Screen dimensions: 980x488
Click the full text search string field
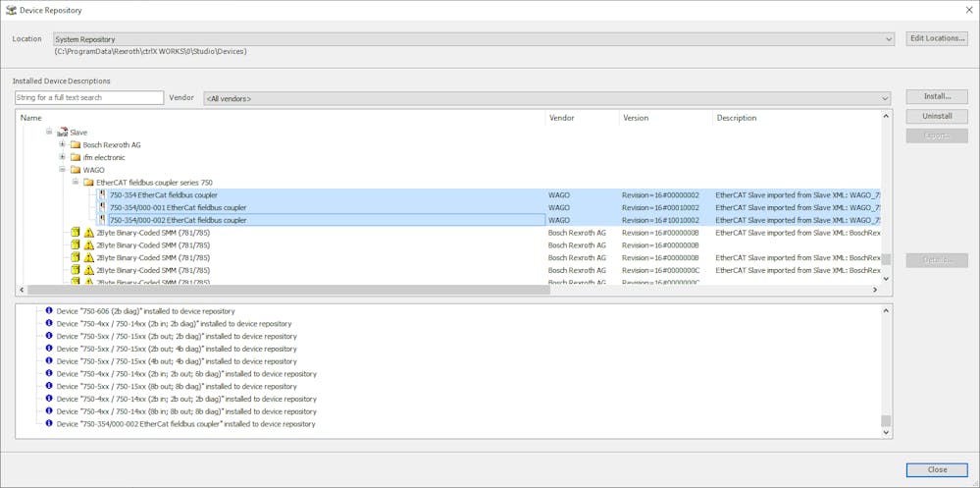tap(89, 97)
